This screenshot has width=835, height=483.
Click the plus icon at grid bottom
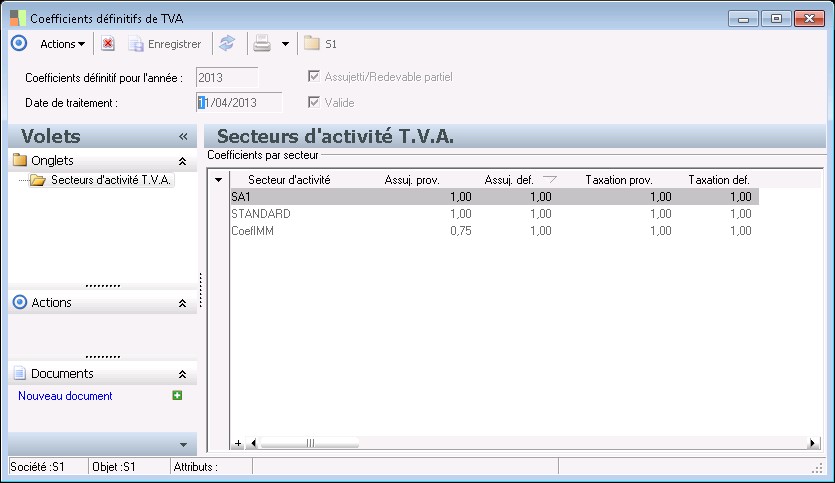coord(238,443)
